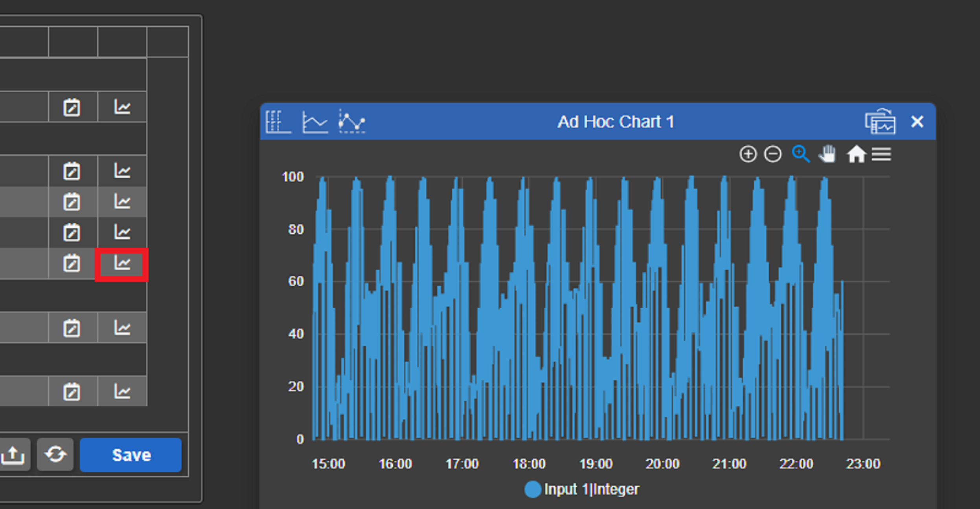
Task: Click the 60 y-axis label
Action: tap(296, 281)
